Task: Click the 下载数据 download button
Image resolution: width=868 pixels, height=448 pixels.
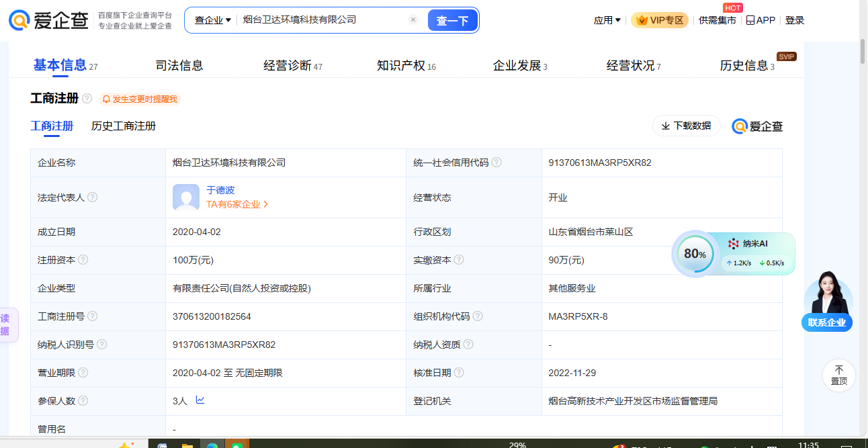Action: pyautogui.click(x=686, y=126)
